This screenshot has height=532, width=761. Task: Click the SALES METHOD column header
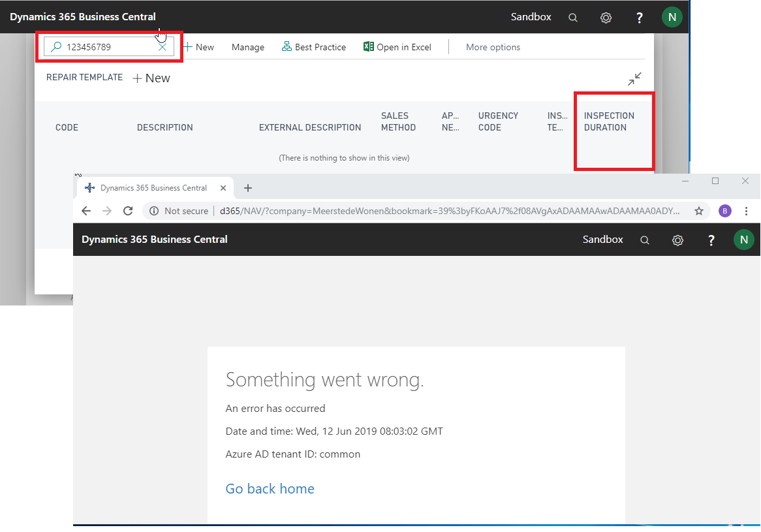399,121
